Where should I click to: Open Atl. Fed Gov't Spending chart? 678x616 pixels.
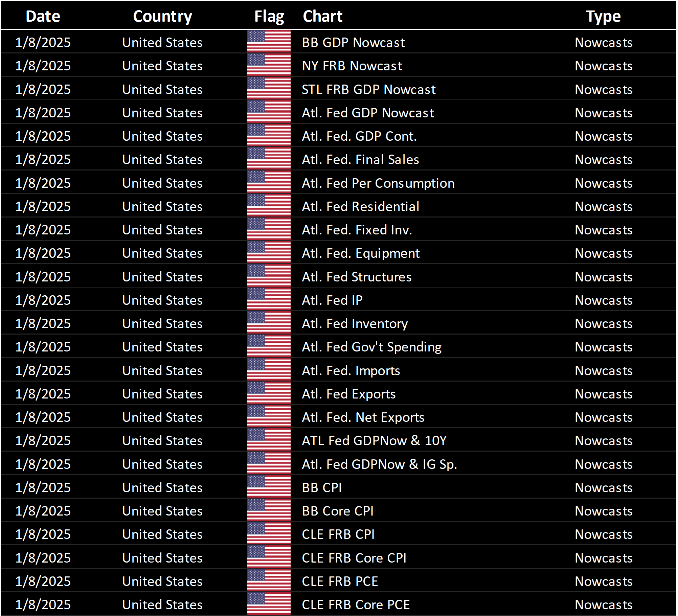point(371,347)
